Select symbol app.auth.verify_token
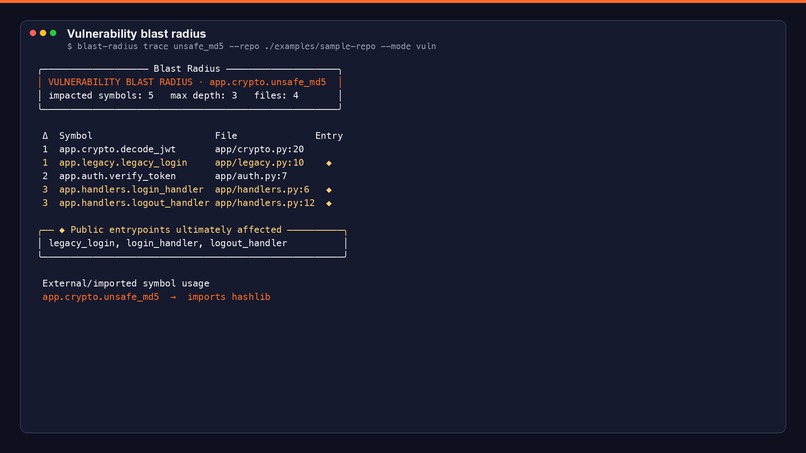806x453 pixels. point(117,176)
